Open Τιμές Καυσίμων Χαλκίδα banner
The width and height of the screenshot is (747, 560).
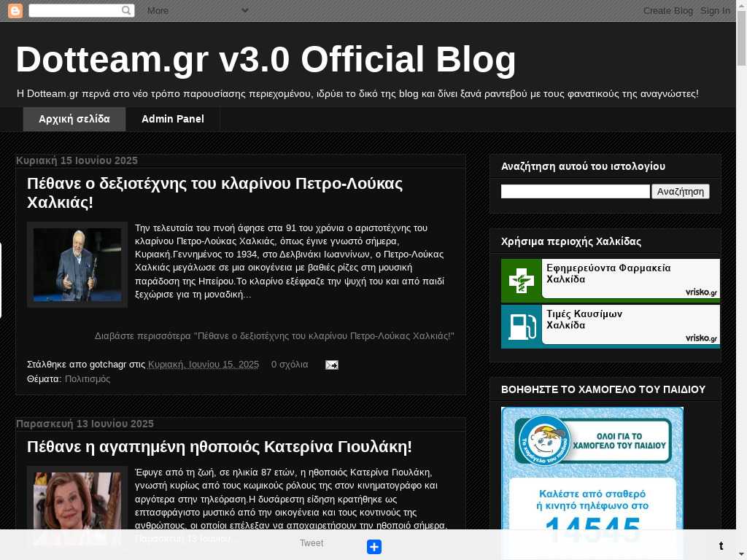click(611, 327)
